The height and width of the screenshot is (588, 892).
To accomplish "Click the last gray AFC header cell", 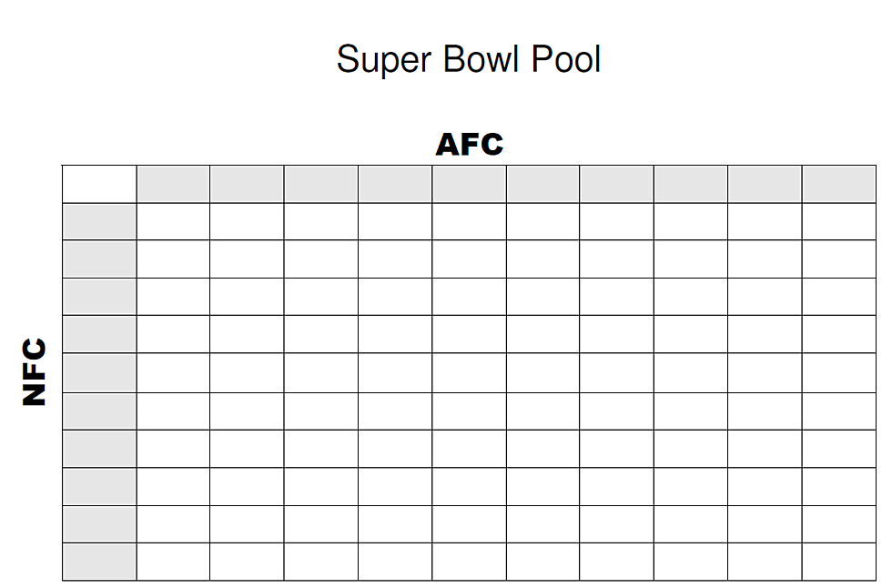I will [x=839, y=184].
